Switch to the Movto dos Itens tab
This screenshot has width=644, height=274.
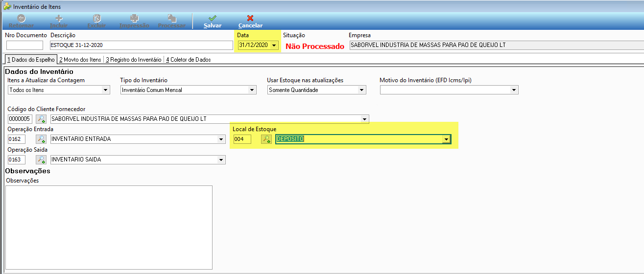[x=80, y=60]
